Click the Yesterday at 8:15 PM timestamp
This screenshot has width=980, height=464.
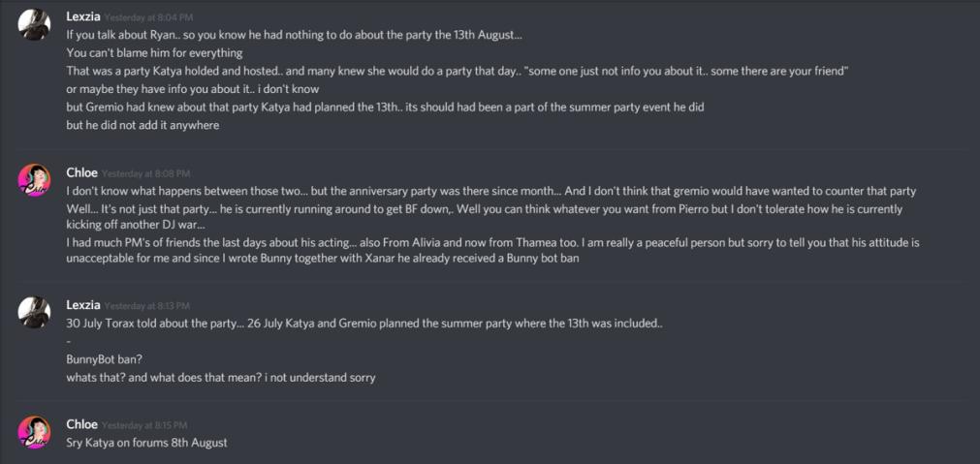coord(145,425)
